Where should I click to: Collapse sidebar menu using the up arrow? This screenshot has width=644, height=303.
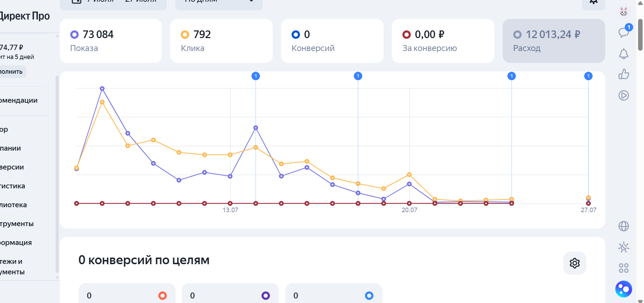pyautogui.click(x=57, y=36)
